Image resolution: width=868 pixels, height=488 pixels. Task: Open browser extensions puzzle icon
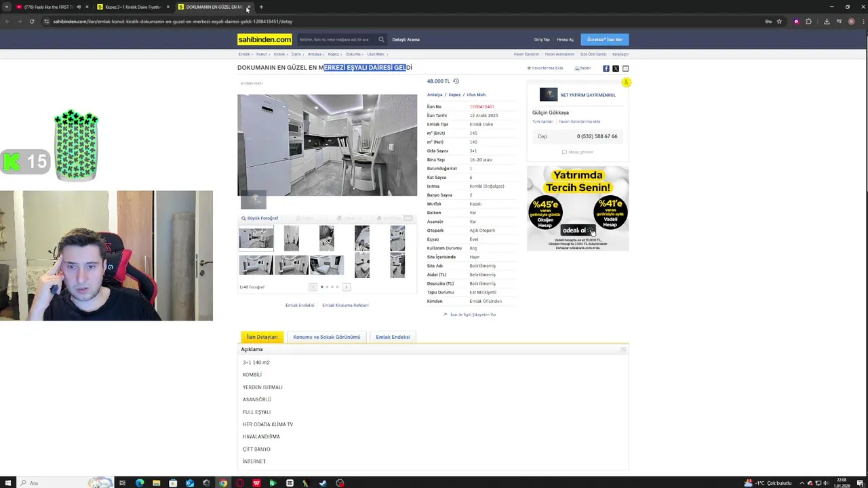808,22
